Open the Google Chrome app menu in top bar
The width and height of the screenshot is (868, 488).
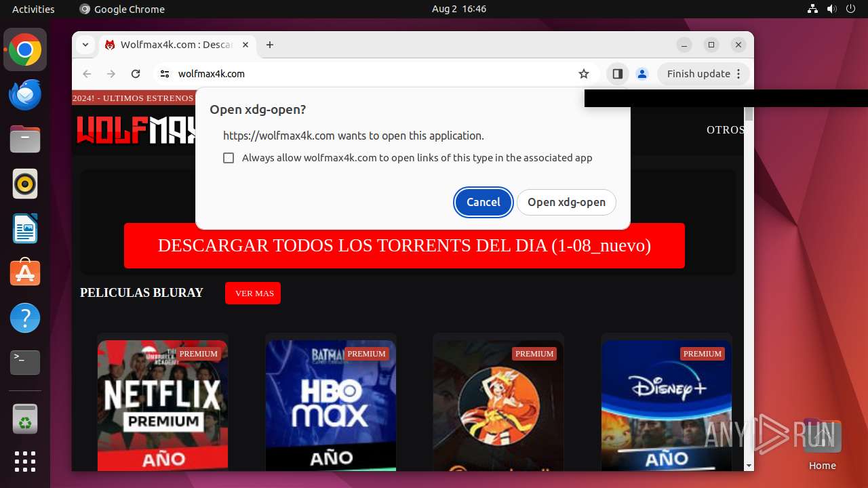tap(122, 9)
